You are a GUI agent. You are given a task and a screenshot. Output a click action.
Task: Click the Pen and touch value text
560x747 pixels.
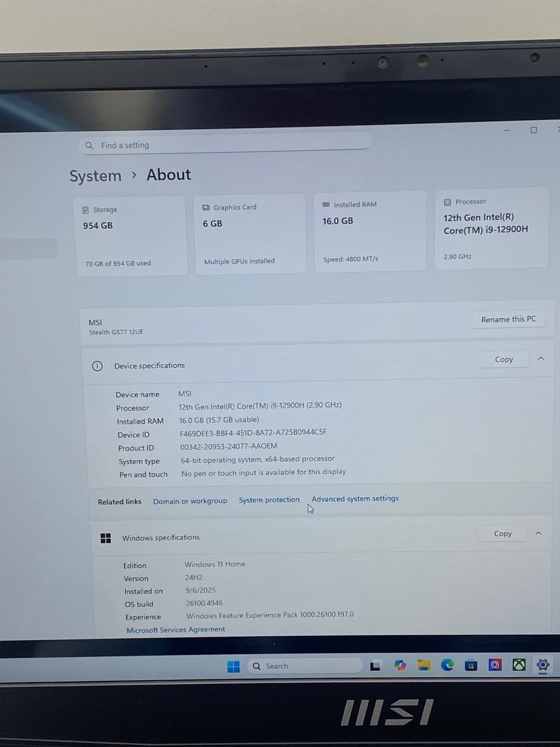(x=264, y=473)
